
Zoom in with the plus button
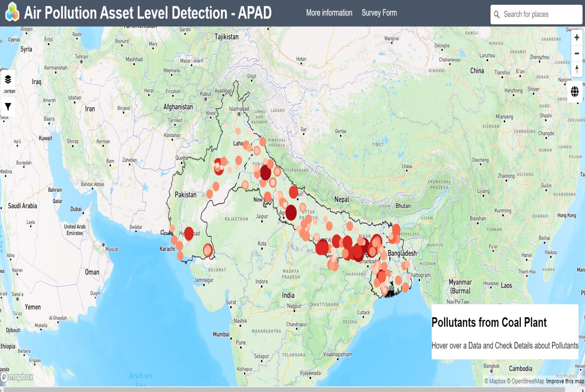[x=577, y=38]
